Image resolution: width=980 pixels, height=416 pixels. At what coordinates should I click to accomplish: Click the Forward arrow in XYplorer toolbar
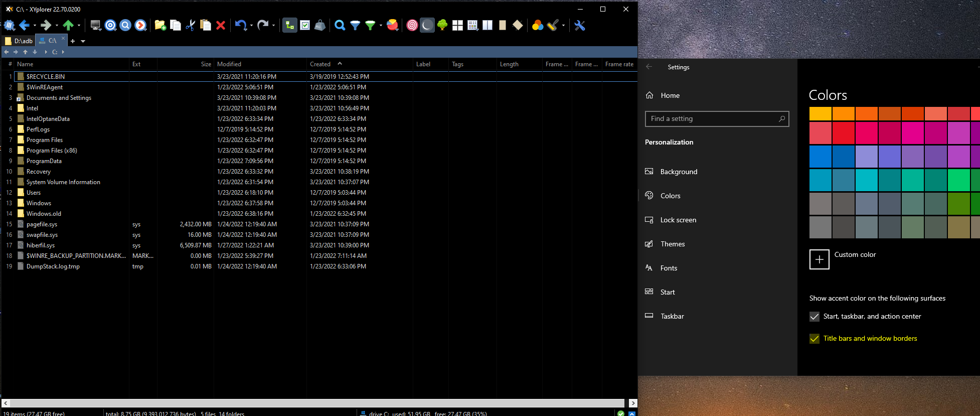coord(46,25)
